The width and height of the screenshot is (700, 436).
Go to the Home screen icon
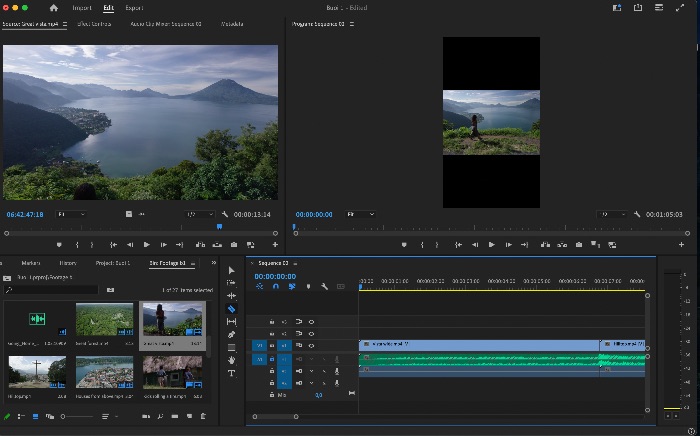54,8
